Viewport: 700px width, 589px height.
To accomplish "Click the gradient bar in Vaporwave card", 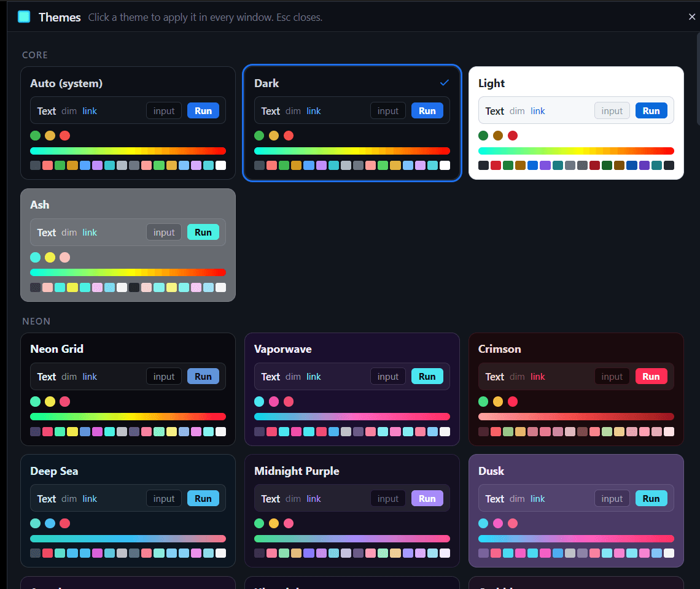I will pos(352,417).
